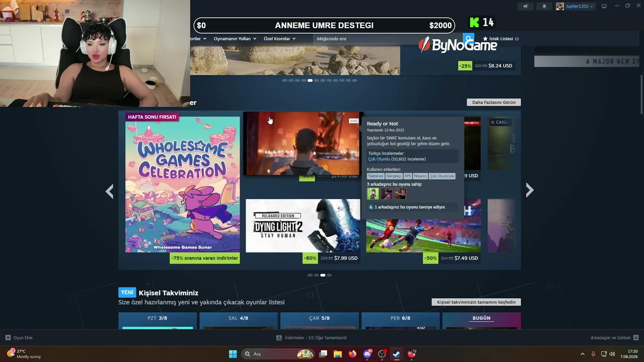Click Kişisel takviminizin tamamını keşfedin button
Image resolution: width=644 pixels, height=362 pixels.
[x=476, y=302]
